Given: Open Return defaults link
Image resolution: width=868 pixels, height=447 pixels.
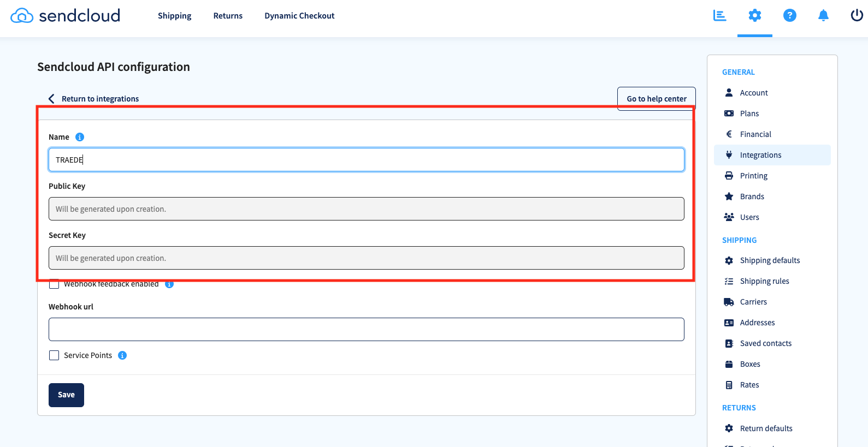Looking at the screenshot, I should coord(766,428).
